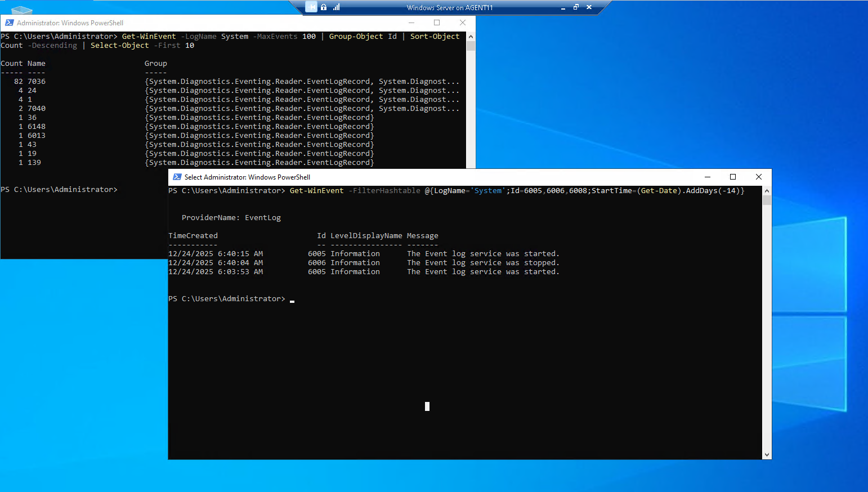Close the Windows Server remote session
Image resolution: width=868 pixels, height=492 pixels.
tap(589, 7)
